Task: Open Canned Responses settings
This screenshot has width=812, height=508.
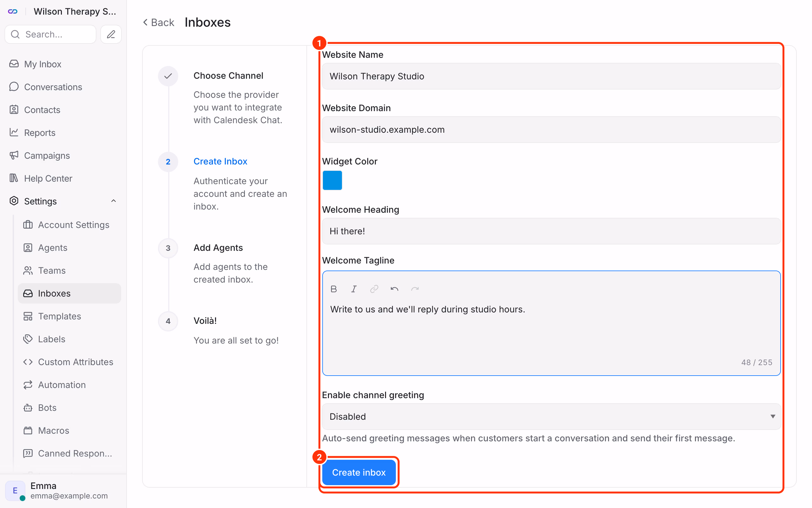Action: [x=69, y=453]
